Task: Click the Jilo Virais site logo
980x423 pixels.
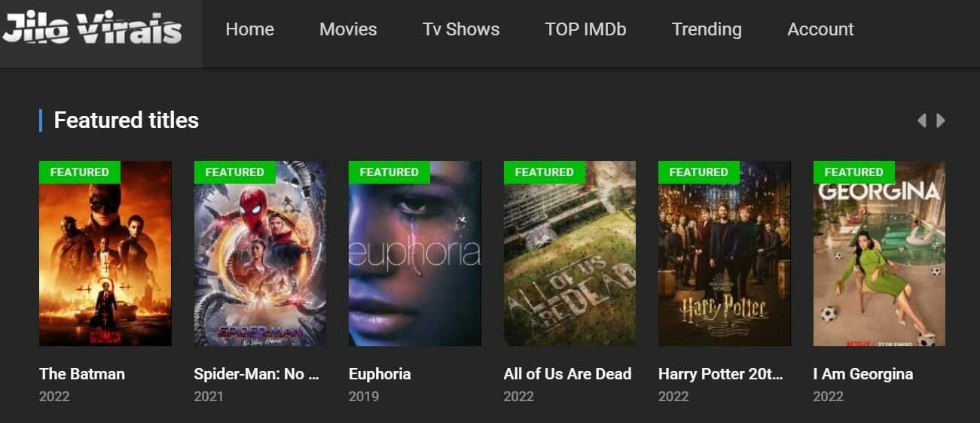Action: [x=93, y=30]
